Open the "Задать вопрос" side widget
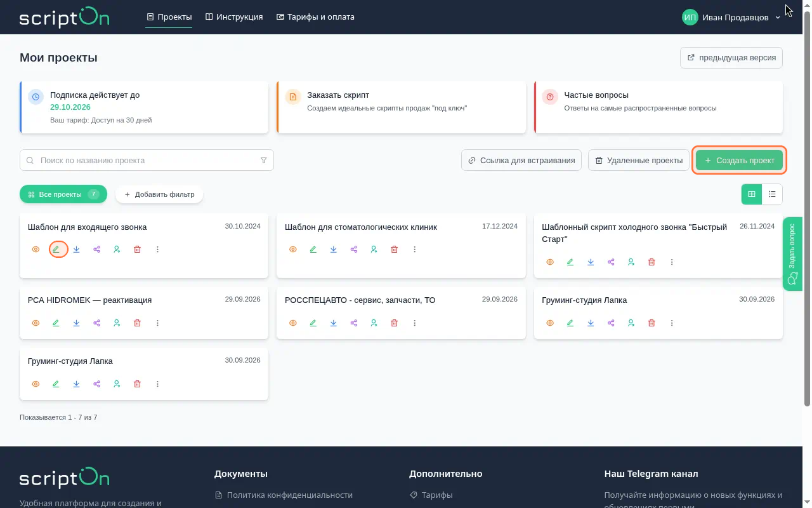Viewport: 812px width, 508px height. pyautogui.click(x=792, y=254)
